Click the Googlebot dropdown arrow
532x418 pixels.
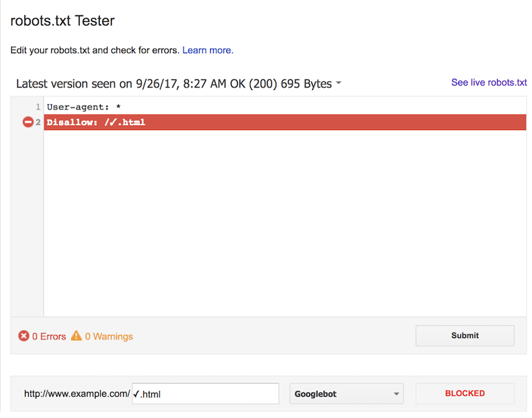(x=396, y=394)
